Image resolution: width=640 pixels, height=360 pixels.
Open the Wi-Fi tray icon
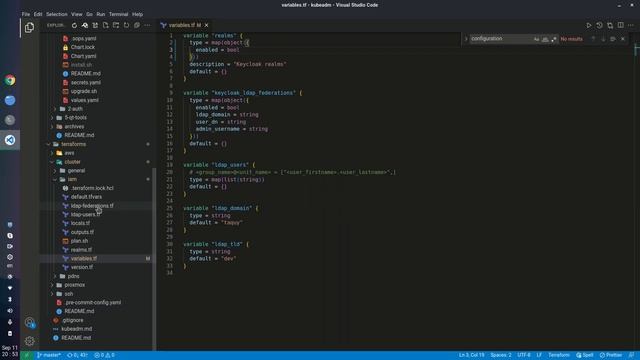tap(10, 288)
